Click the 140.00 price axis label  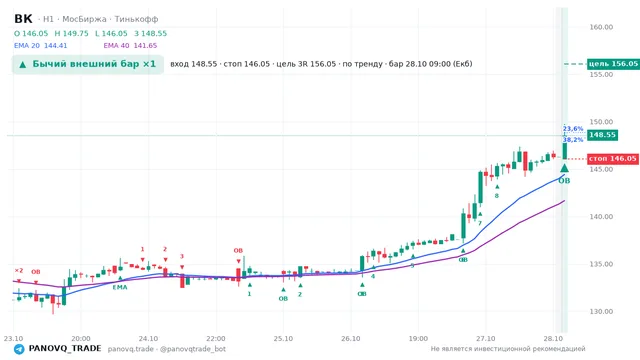click(601, 217)
